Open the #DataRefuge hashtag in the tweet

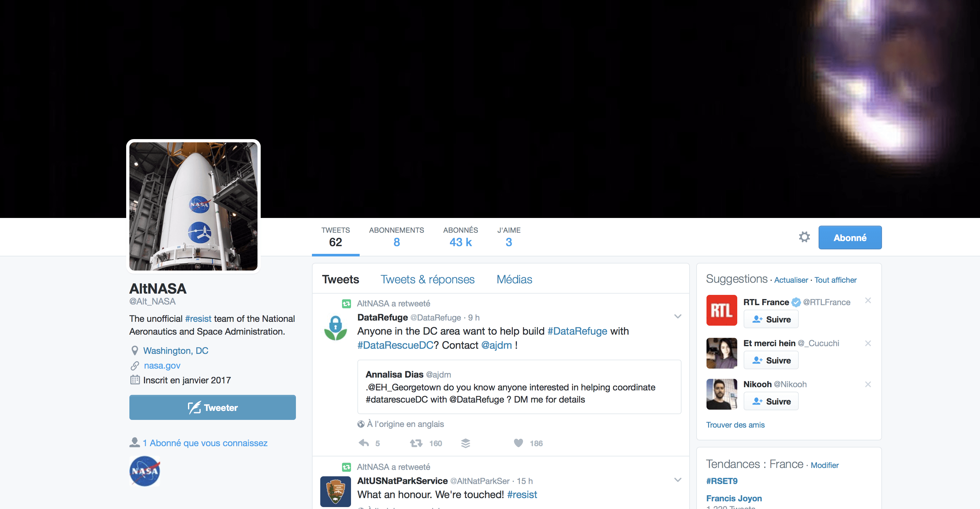pyautogui.click(x=577, y=331)
